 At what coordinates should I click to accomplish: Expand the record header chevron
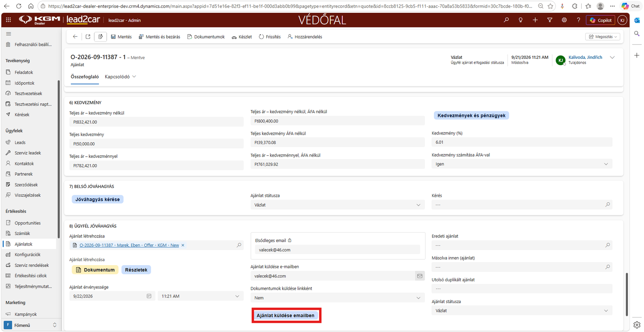coord(612,58)
